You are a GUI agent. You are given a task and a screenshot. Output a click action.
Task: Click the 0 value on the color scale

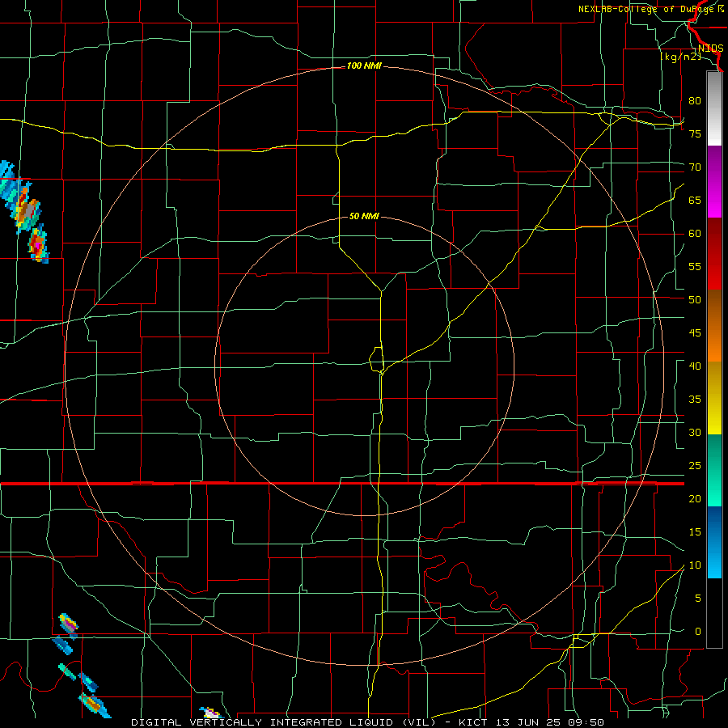(698, 632)
